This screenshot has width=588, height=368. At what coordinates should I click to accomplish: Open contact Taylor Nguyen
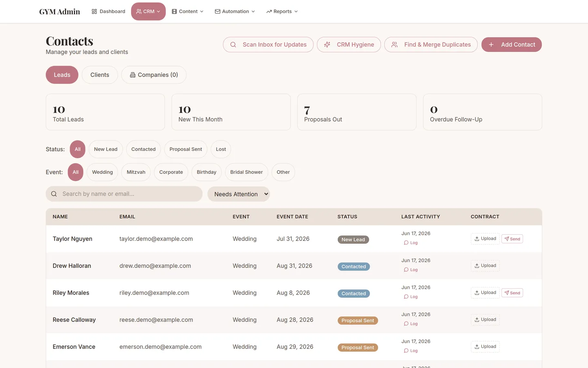coord(72,239)
